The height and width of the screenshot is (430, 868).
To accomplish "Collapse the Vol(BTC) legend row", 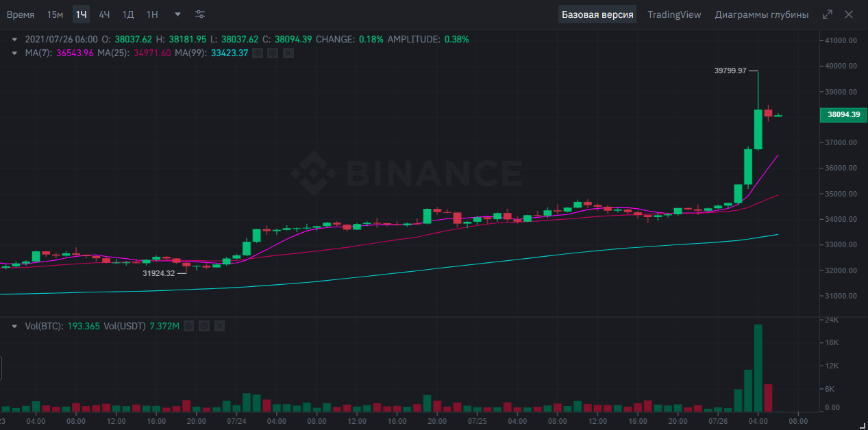I will coord(14,327).
